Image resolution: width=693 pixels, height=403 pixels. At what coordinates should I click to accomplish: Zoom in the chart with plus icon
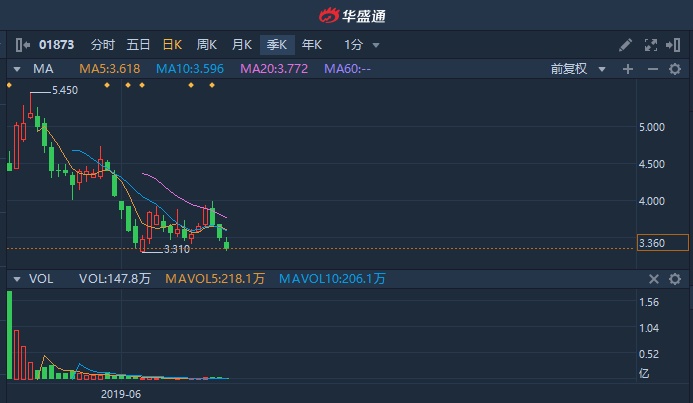[x=628, y=69]
